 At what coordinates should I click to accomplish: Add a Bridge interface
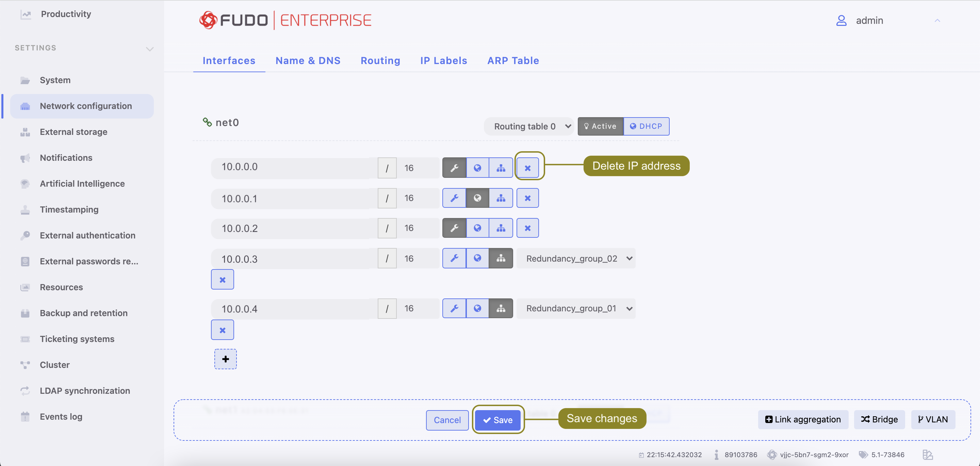pos(880,420)
